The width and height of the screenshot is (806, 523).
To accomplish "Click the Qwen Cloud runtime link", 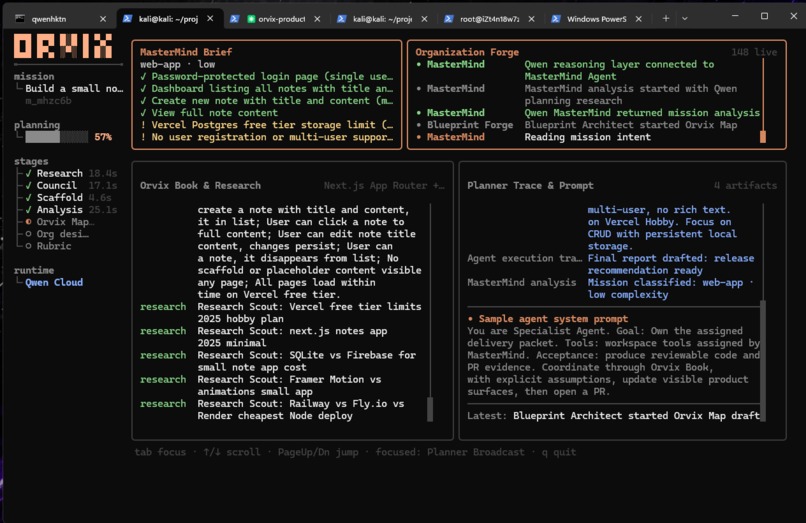I will point(54,282).
